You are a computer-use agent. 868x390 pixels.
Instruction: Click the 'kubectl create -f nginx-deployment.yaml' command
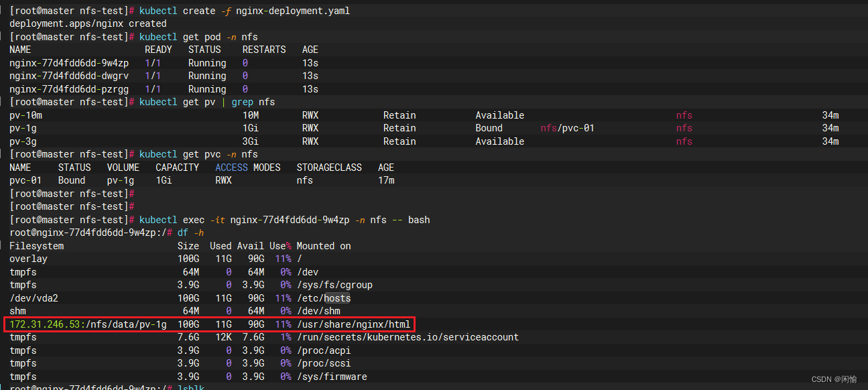click(x=244, y=11)
